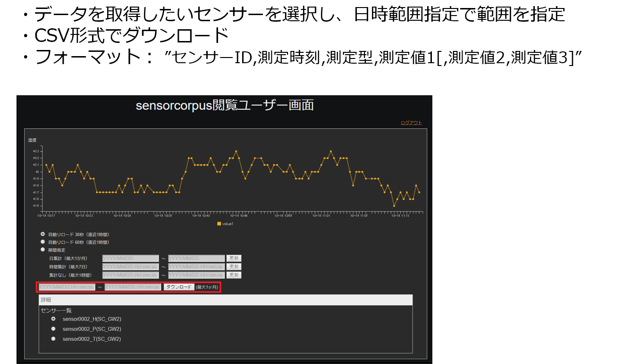
Task: Select 自動リロード 30秒 radio button
Action: click(43, 234)
